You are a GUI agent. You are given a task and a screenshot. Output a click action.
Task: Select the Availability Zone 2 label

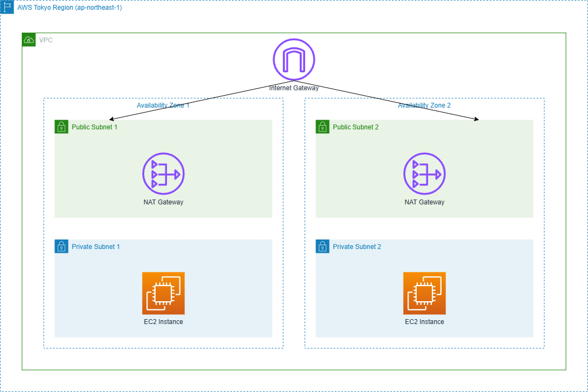(425, 105)
